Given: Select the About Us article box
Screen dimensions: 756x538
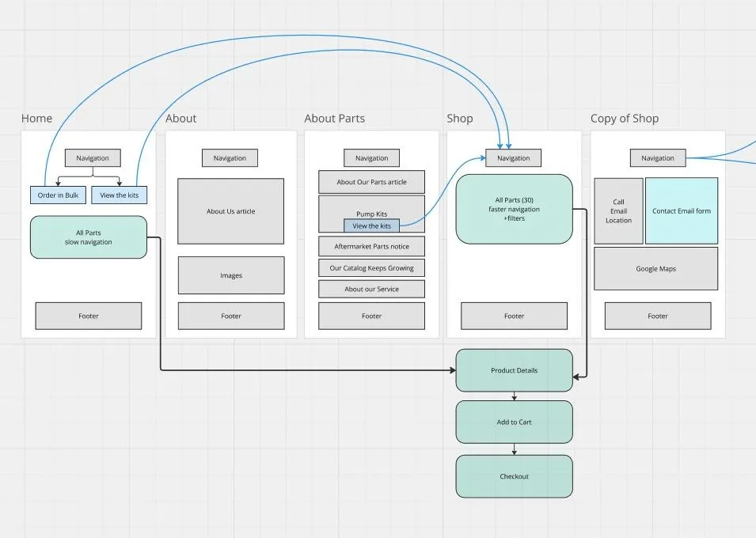Looking at the screenshot, I should click(x=230, y=211).
